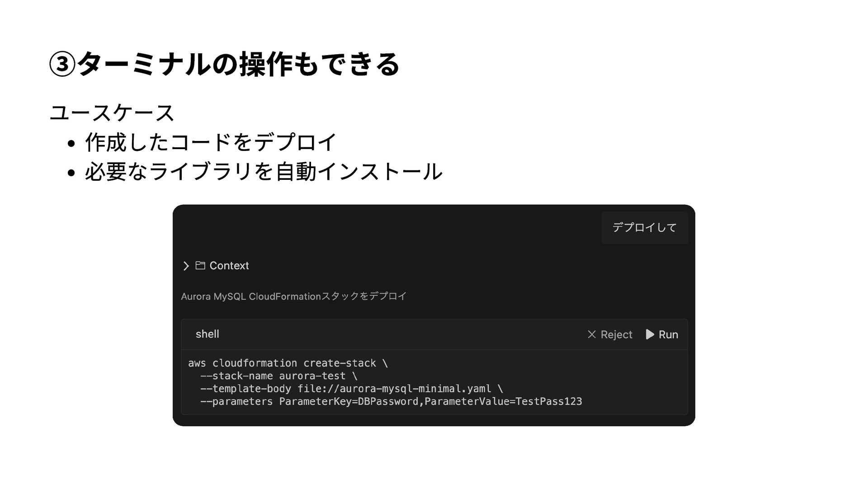Click the Run play triangle icon
The image size is (868, 488).
pyautogui.click(x=650, y=334)
